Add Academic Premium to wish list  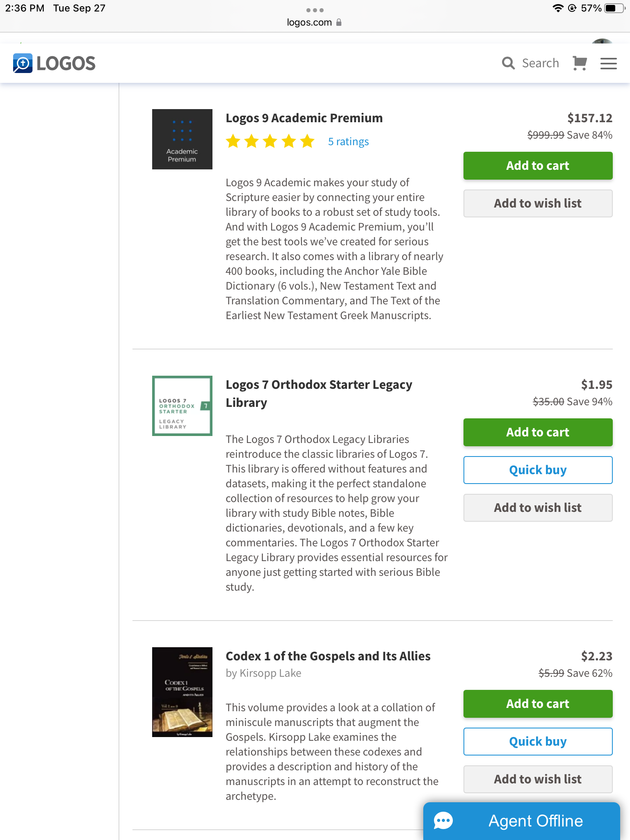click(538, 203)
